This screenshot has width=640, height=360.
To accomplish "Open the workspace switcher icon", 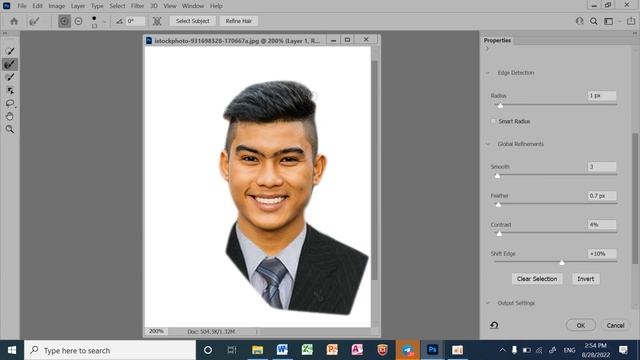I will click(609, 21).
